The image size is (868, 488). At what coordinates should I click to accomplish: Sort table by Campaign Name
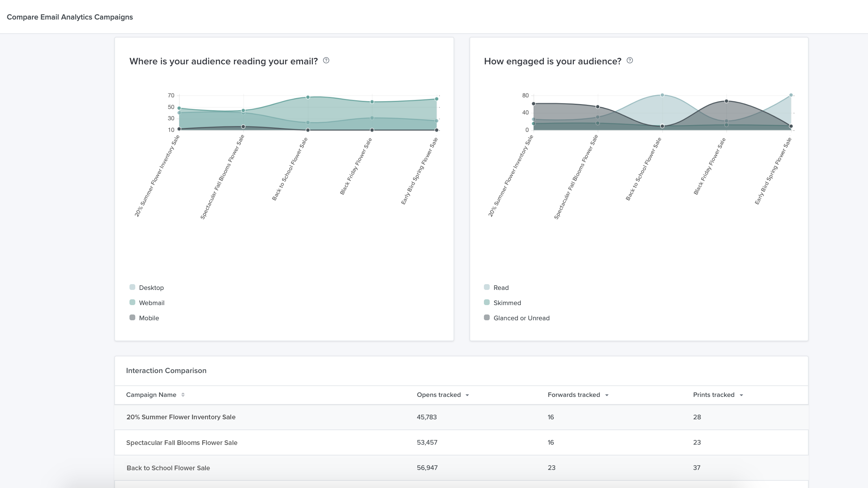151,395
